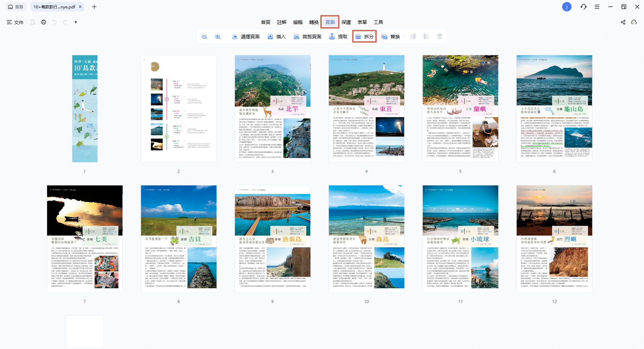
Task: Click the share icon
Action: pyautogui.click(x=623, y=22)
